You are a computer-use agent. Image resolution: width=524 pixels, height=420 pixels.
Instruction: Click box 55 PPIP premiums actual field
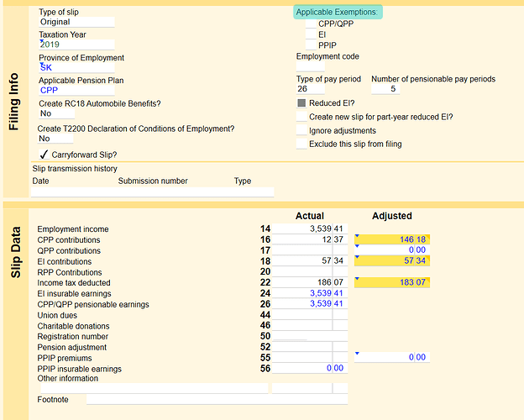click(310, 358)
